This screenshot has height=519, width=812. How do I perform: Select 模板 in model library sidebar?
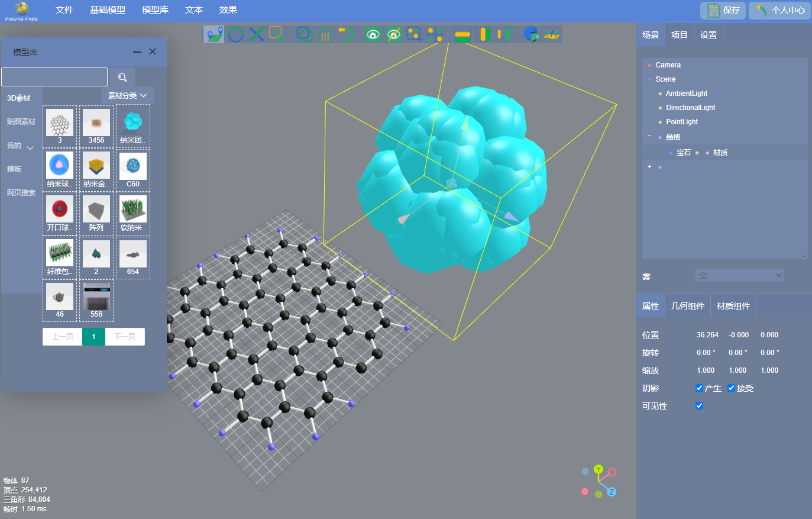[x=14, y=169]
